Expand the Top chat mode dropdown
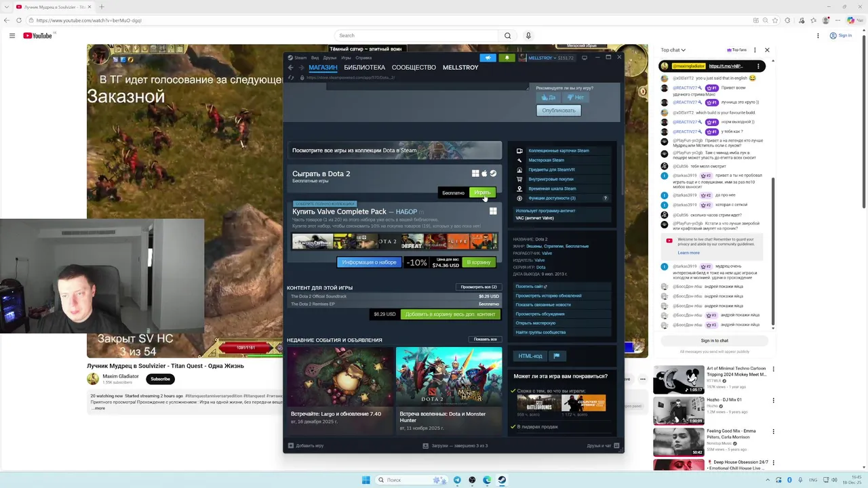868x488 pixels. point(673,49)
